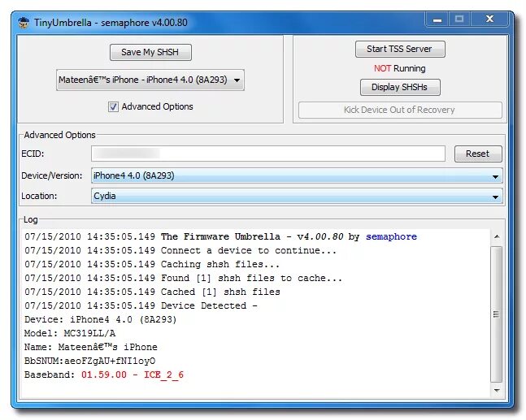Close the TinyUmbrella window
The image size is (526, 420).
tap(489, 19)
